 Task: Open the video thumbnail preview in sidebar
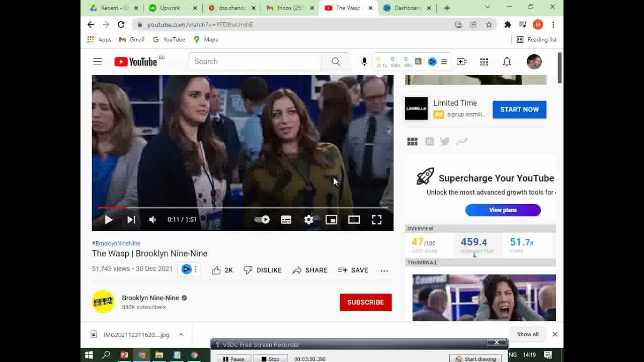click(x=484, y=298)
